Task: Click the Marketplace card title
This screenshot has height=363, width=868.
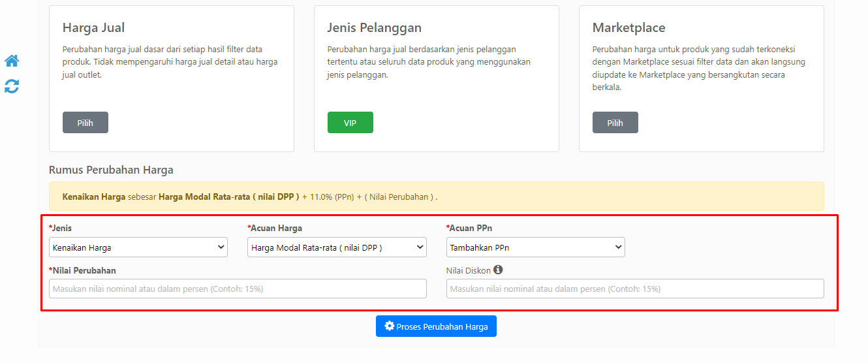Action: click(629, 28)
